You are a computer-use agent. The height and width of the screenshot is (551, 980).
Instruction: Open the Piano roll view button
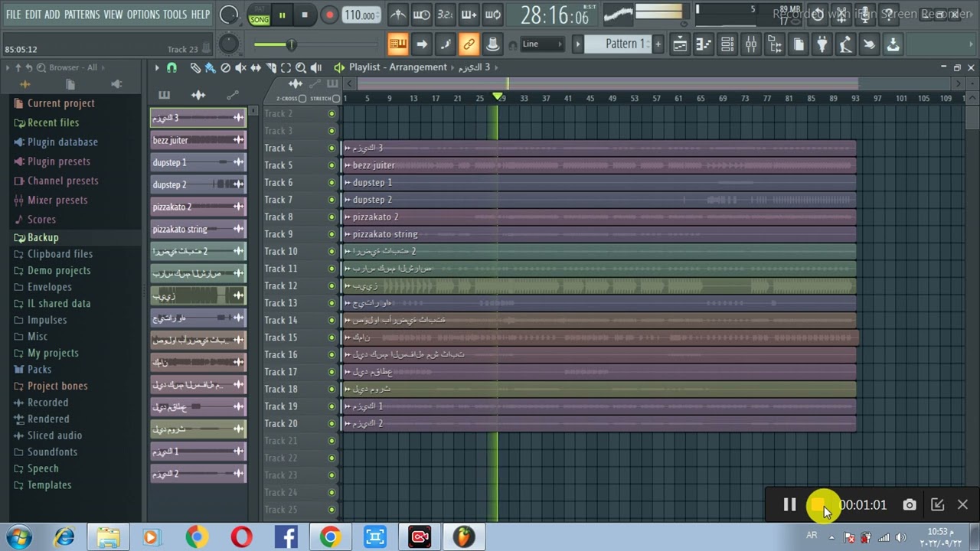point(704,44)
